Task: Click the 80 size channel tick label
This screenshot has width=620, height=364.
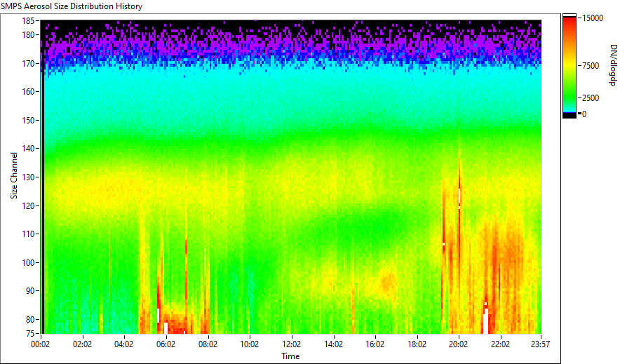Action: pos(30,319)
